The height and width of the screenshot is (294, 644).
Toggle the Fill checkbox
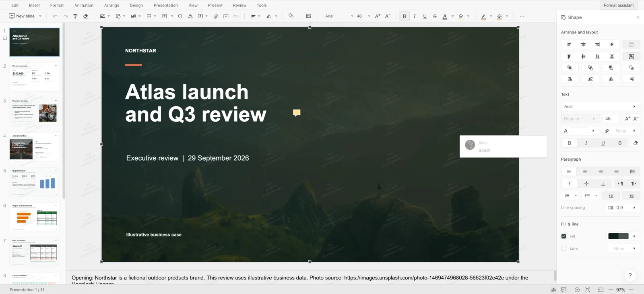point(564,236)
